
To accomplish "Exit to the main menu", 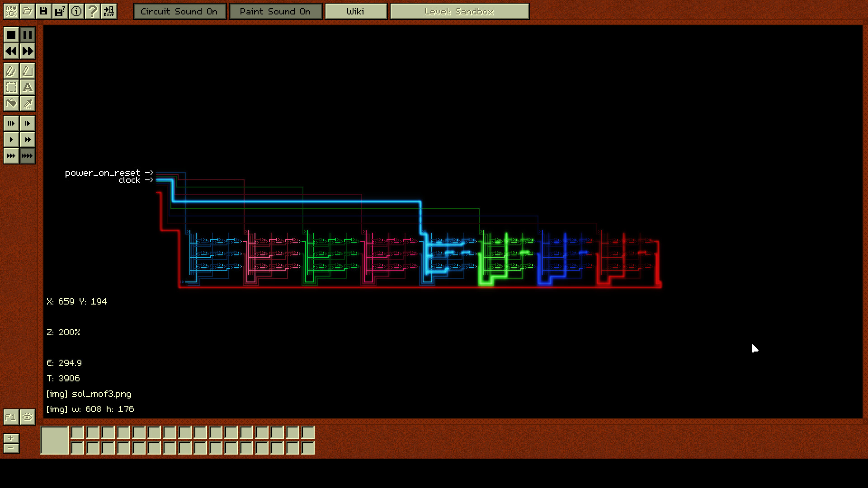I will pyautogui.click(x=108, y=11).
